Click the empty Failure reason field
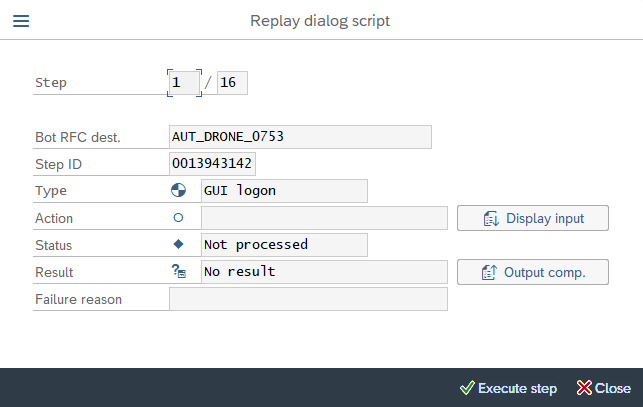This screenshot has height=407, width=643. pyautogui.click(x=308, y=299)
